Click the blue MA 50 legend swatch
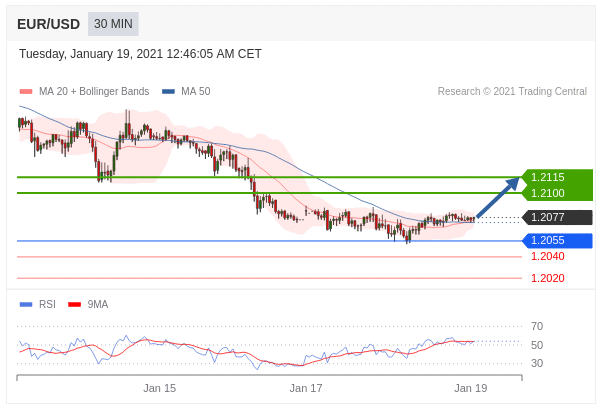 [168, 92]
